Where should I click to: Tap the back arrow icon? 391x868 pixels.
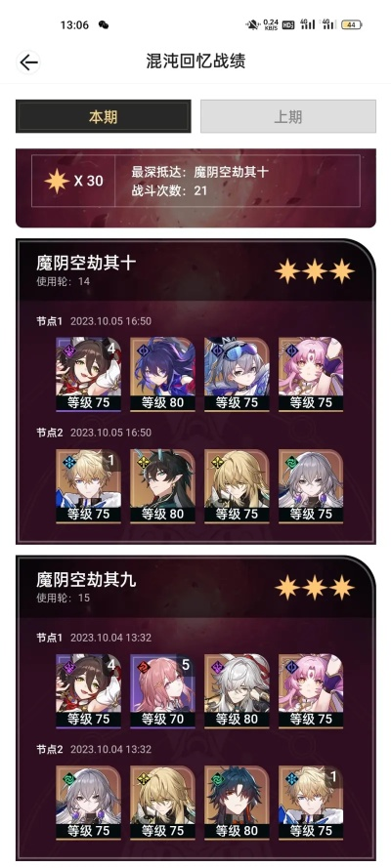point(28,62)
